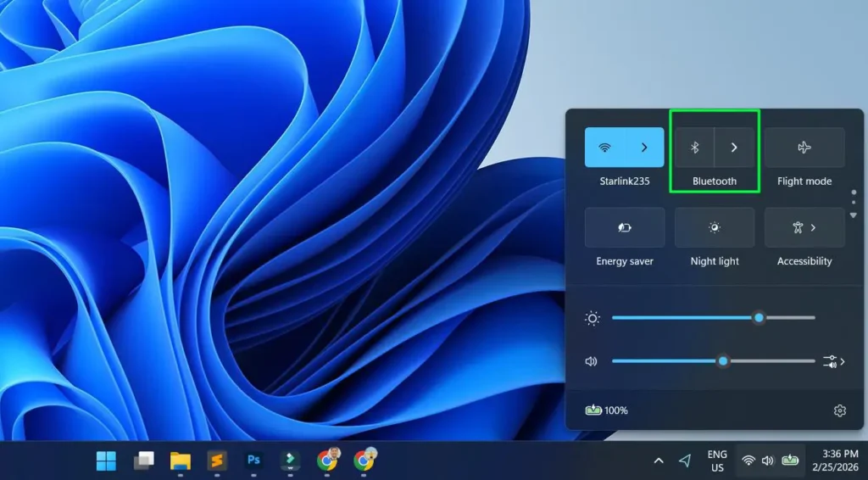Screen dimensions: 868x480
Task: Adjust the brightness slider thumb
Action: coord(759,318)
